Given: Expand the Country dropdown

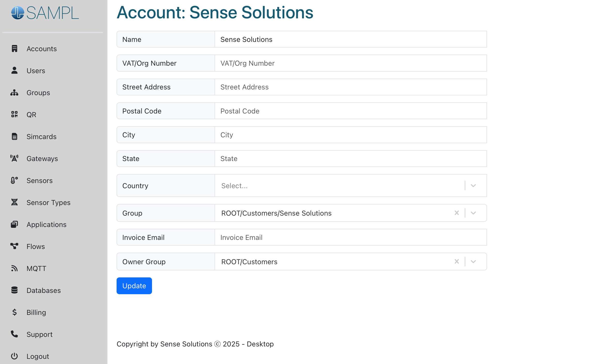Looking at the screenshot, I should [473, 186].
